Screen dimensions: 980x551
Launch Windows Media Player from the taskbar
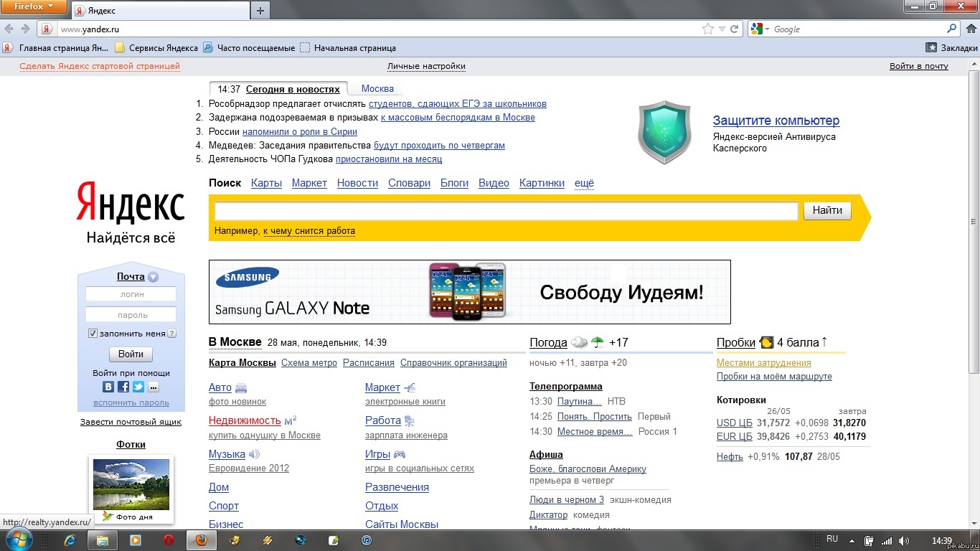pos(135,540)
